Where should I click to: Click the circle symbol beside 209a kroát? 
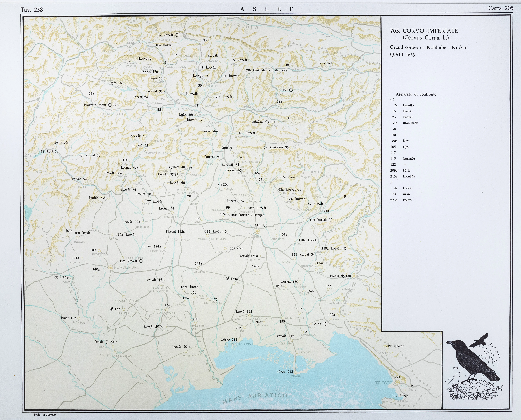[x=106, y=342]
